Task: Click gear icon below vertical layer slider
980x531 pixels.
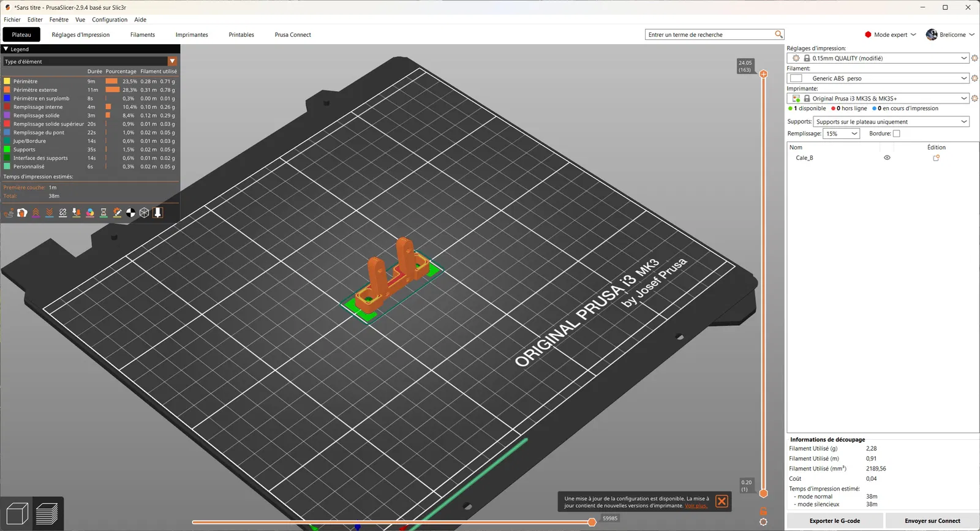Action: [763, 522]
